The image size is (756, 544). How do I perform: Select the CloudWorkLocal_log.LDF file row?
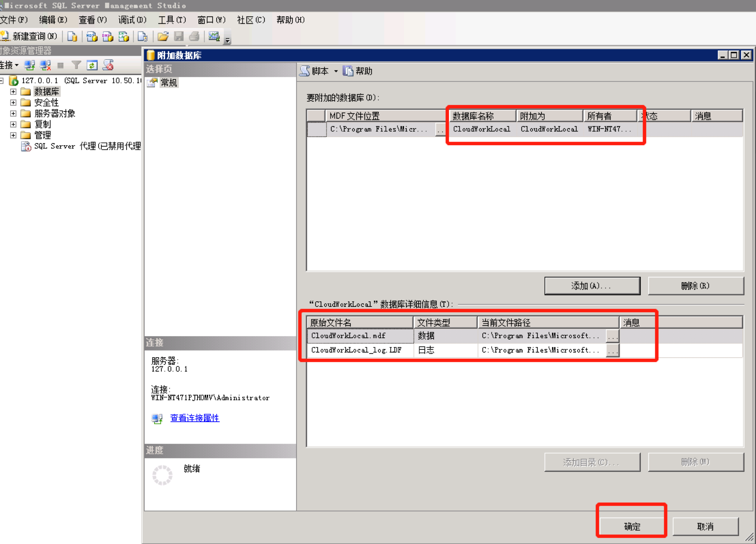(525, 350)
